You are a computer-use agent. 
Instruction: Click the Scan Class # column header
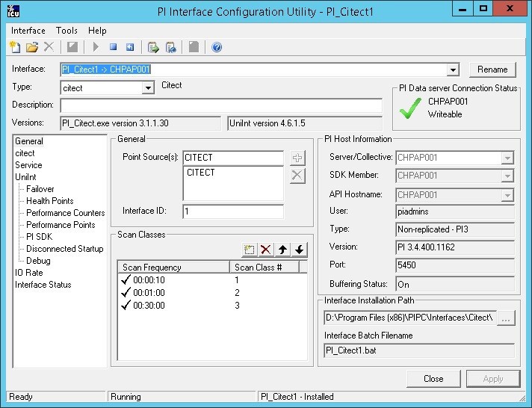tap(265, 267)
